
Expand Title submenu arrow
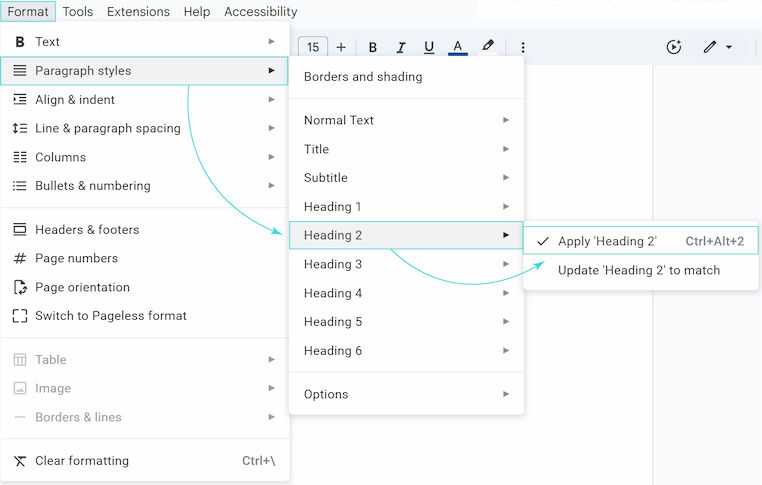coord(506,149)
